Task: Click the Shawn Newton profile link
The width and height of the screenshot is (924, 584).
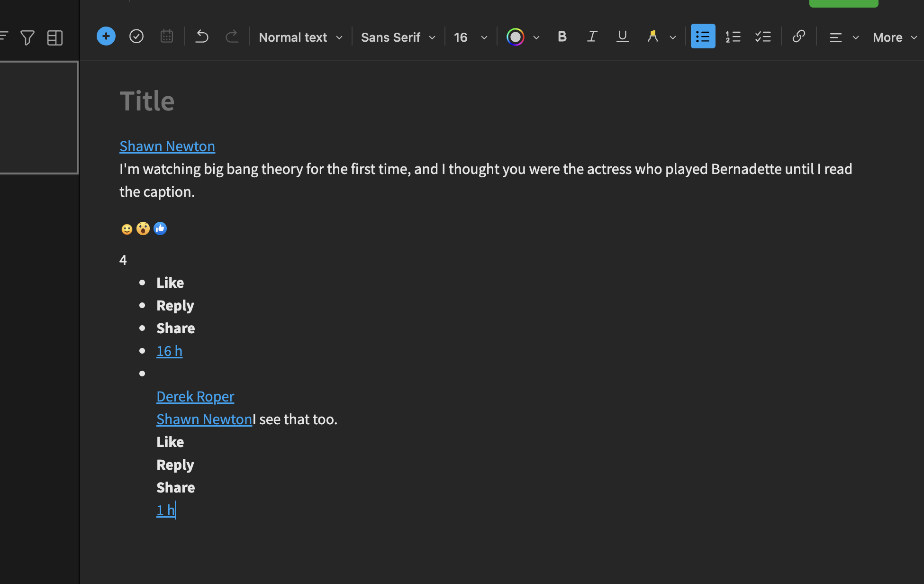Action: (x=167, y=146)
